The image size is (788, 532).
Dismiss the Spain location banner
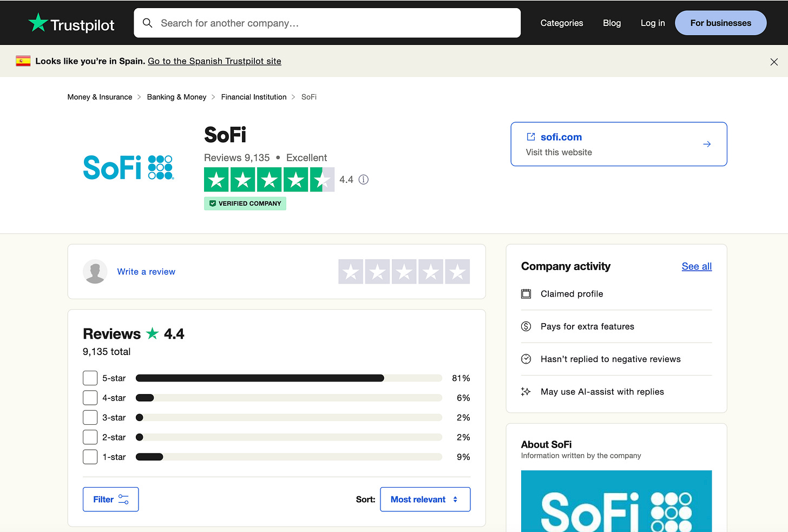(774, 62)
